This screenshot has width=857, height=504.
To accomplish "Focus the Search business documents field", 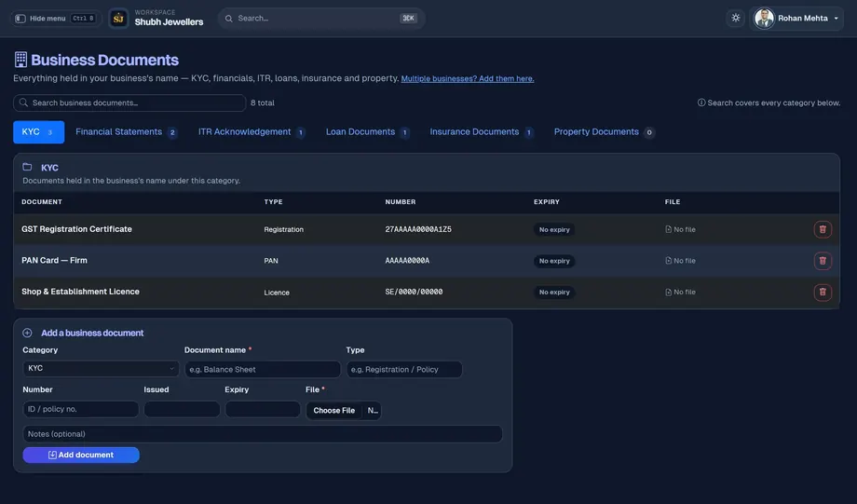I will (x=129, y=102).
